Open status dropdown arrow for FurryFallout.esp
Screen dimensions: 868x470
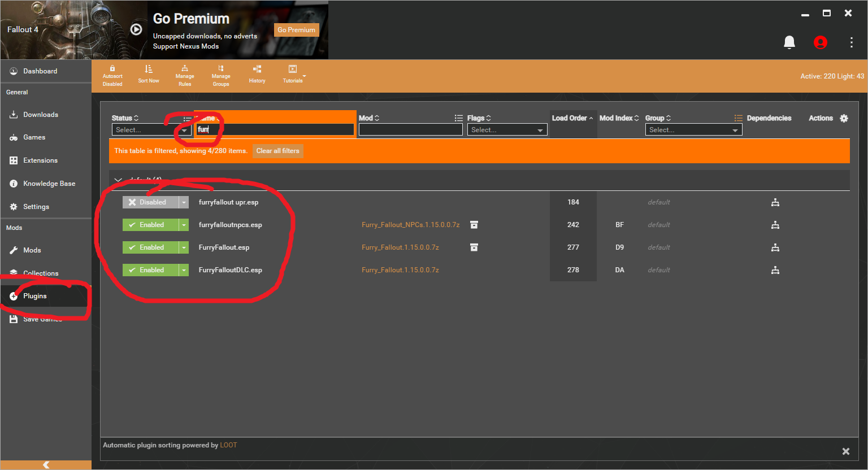[x=184, y=247]
